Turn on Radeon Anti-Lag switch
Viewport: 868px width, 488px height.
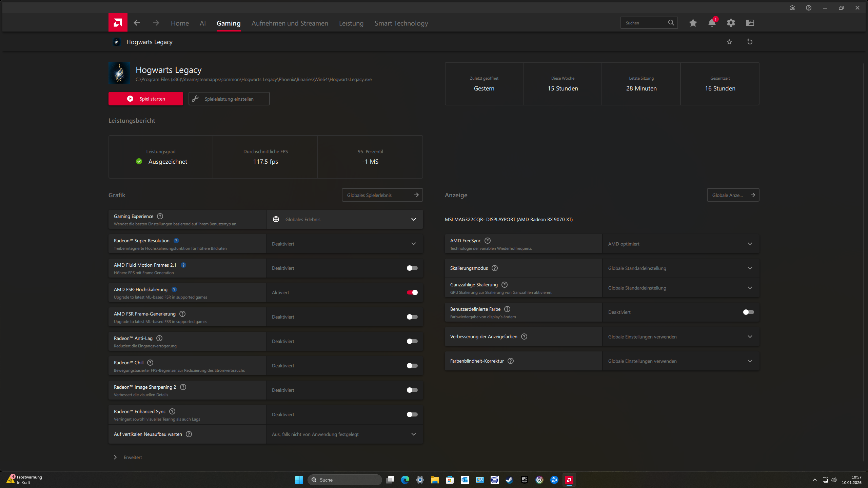[x=412, y=341]
